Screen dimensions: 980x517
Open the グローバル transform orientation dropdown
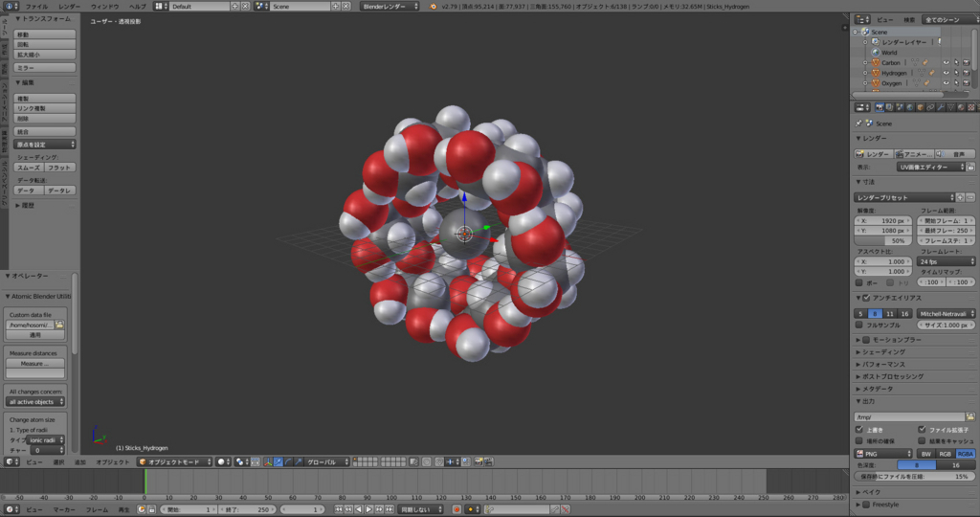pos(328,462)
